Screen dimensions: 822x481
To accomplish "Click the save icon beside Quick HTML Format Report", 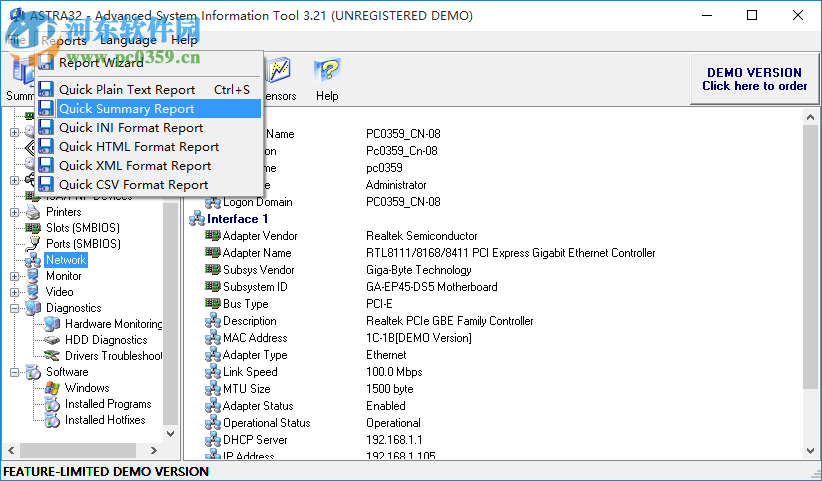I will click(46, 147).
